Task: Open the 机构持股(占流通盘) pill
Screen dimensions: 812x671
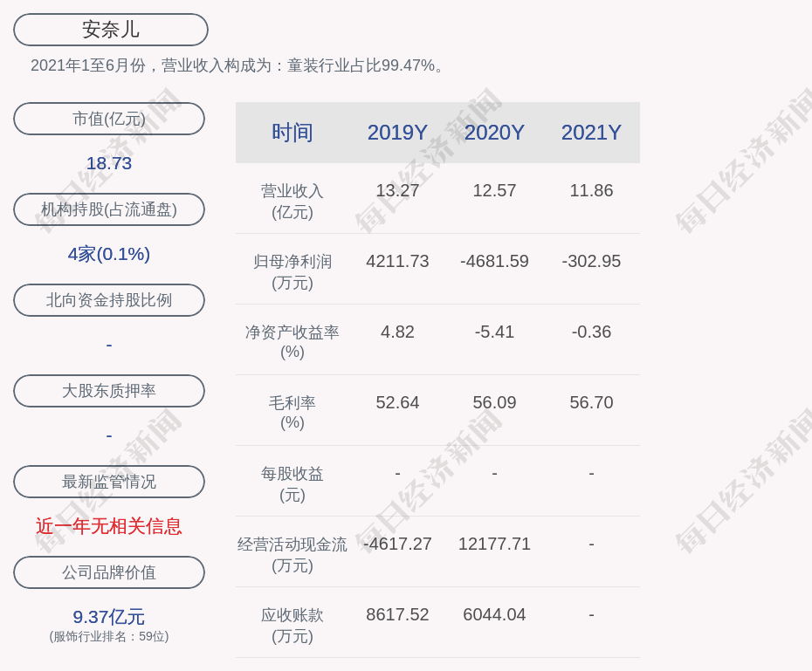Action: pyautogui.click(x=109, y=209)
